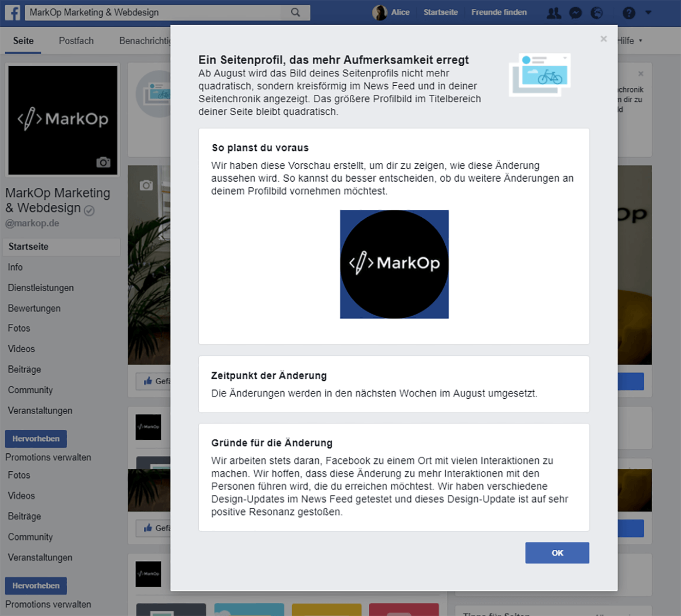Select Startseite in the left sidebar

[x=62, y=247]
